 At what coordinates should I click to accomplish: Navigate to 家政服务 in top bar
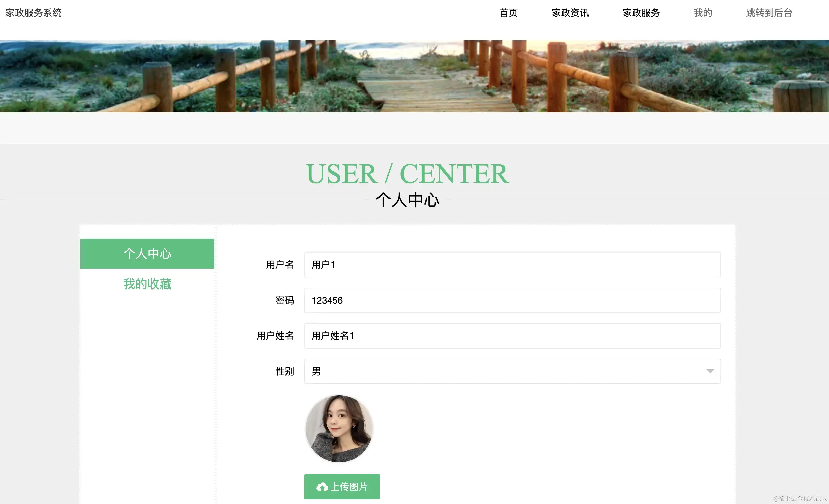(641, 13)
